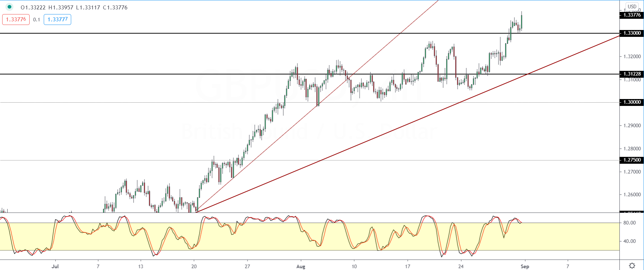Viewport: 644px width, 270px height.
Task: Click the 1.33000 price axis label
Action: 632,33
